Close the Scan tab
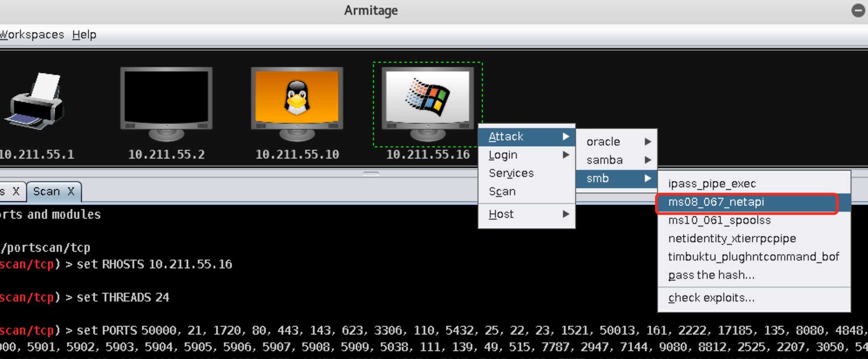 pyautogui.click(x=71, y=191)
